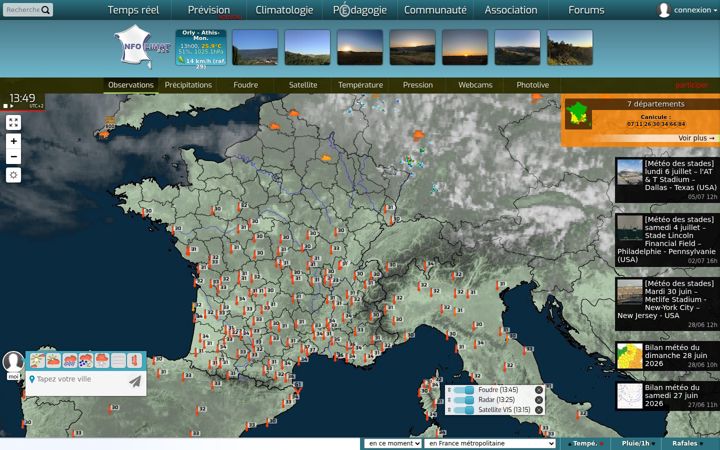Click the 'Voir plus' link

tap(696, 138)
